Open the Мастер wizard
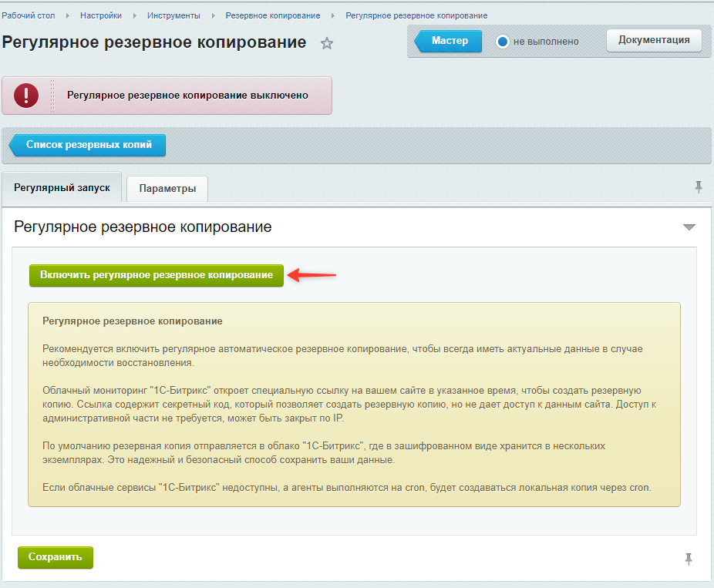Screen dimensions: 714x588 pos(448,41)
